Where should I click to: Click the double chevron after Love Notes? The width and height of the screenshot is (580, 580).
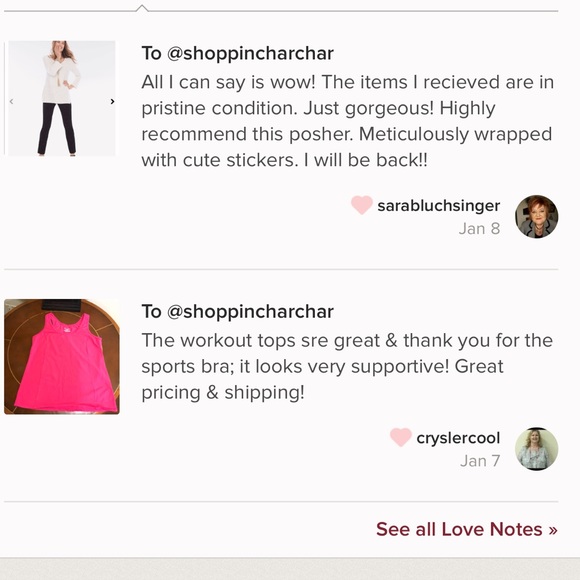553,530
